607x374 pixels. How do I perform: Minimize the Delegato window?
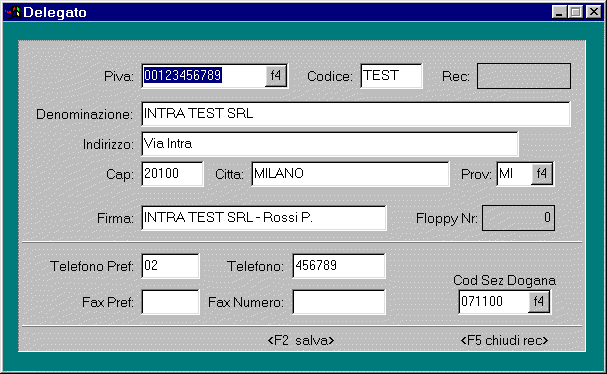click(x=559, y=12)
